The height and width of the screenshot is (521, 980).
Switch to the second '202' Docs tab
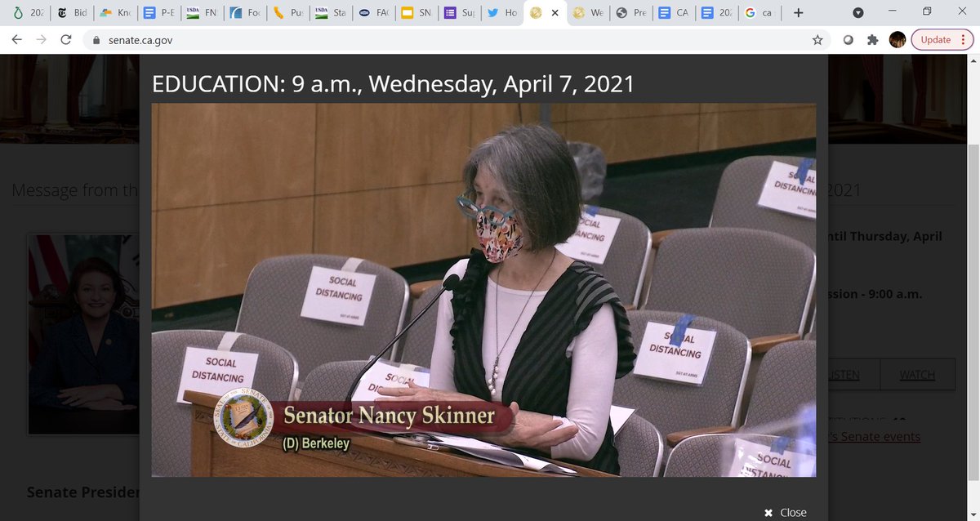pos(718,13)
